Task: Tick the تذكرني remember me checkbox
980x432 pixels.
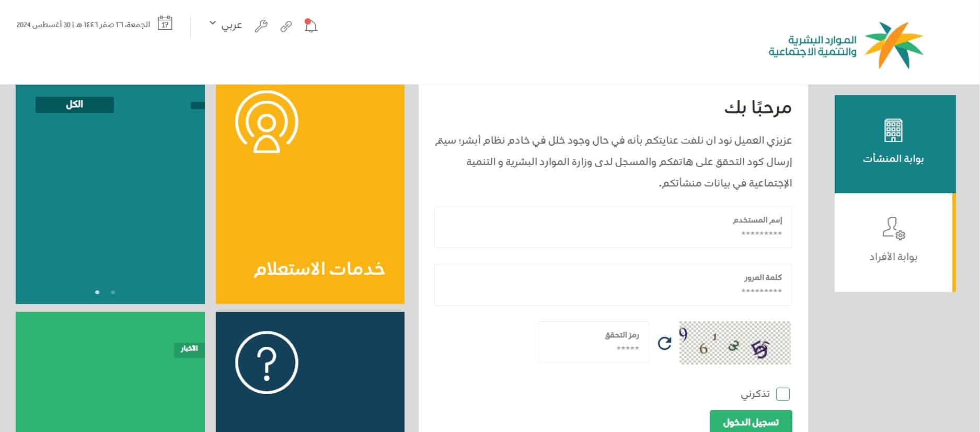Action: click(x=783, y=394)
